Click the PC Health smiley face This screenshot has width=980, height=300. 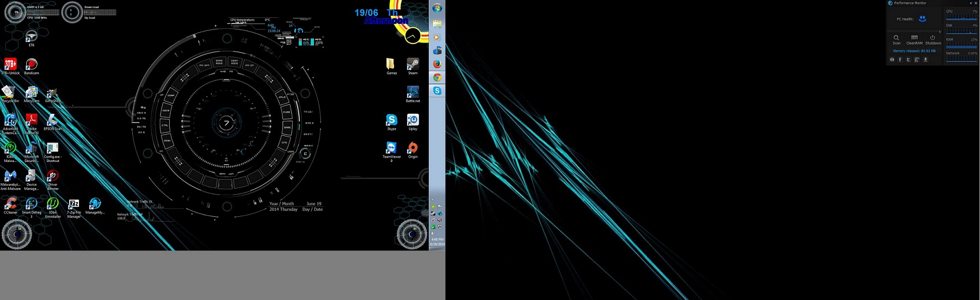922,18
